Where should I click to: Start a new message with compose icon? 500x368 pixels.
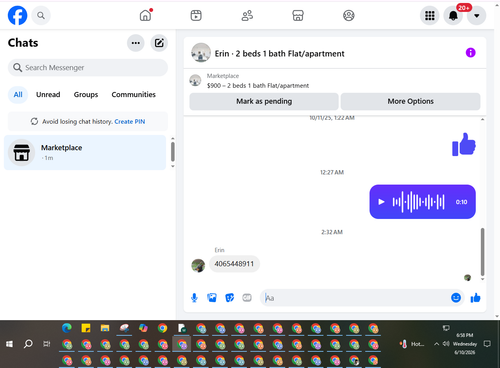click(x=159, y=43)
